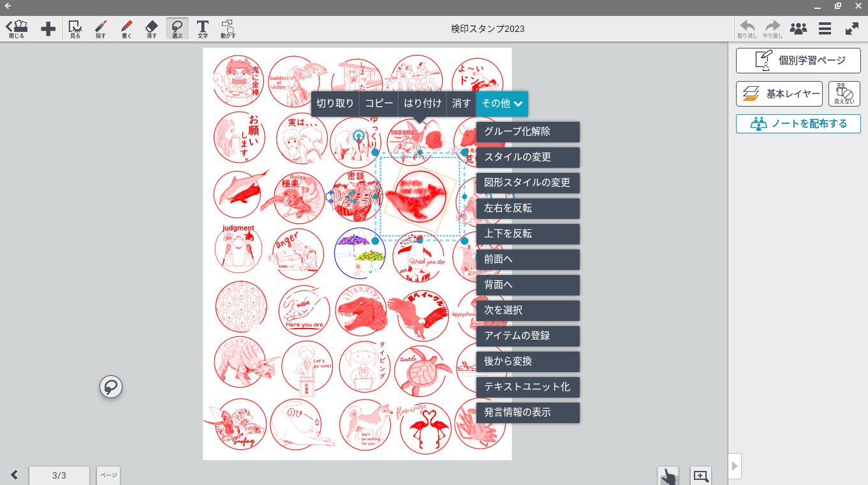Open the 基本レイヤー layer selector
Viewport: 868px width, 485px height.
pyautogui.click(x=780, y=94)
